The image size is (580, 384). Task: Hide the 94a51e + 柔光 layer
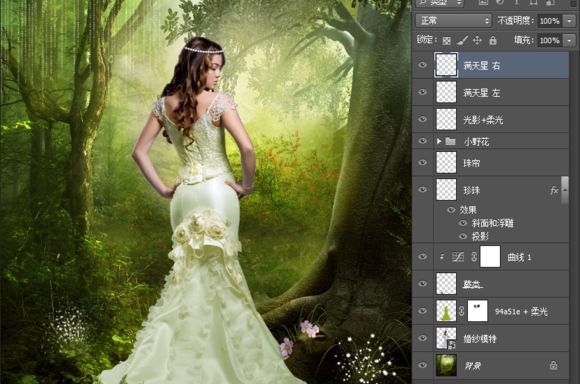422,311
